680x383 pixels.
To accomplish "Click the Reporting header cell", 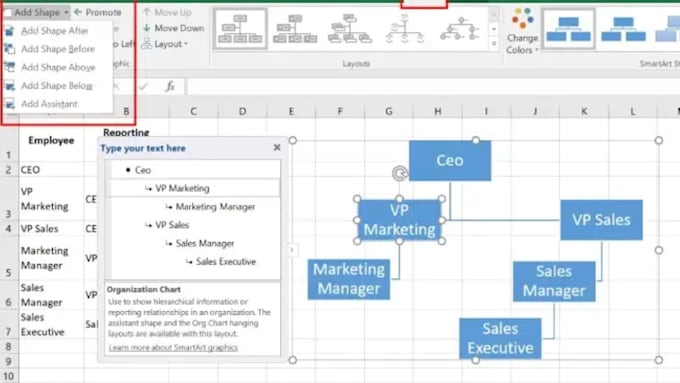I will pos(126,133).
